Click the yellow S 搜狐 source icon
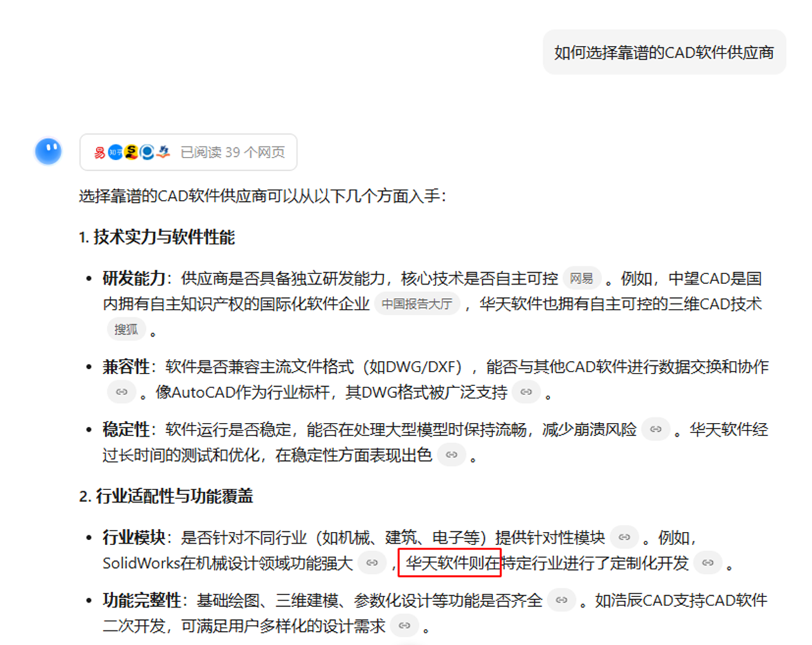 tap(131, 151)
